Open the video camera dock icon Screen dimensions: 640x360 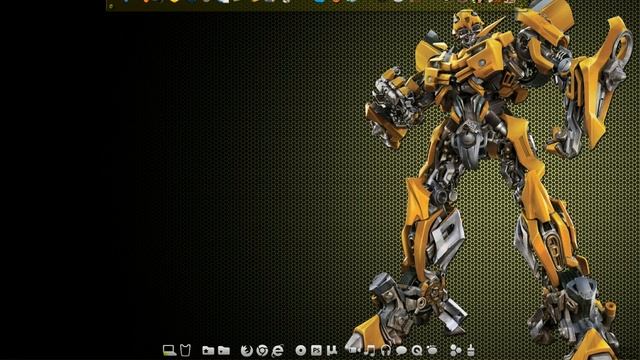point(354,350)
